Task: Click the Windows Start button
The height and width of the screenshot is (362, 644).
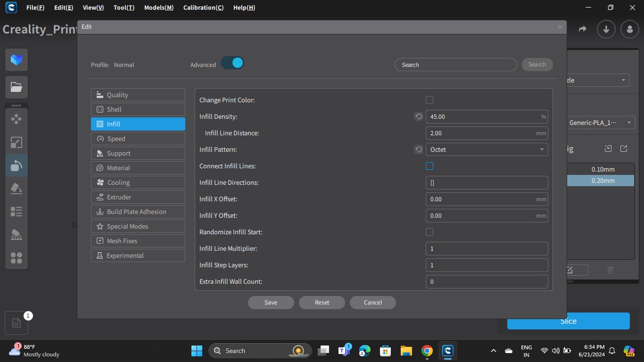Action: pyautogui.click(x=197, y=351)
